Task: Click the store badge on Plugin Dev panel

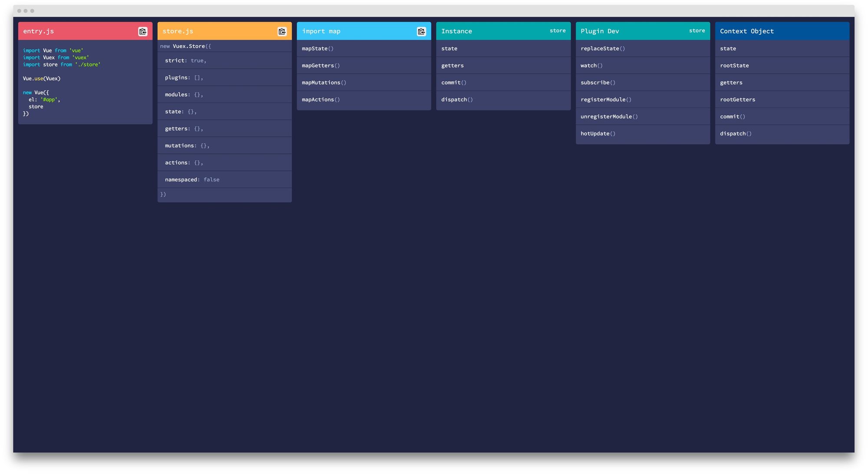Action: pos(697,30)
